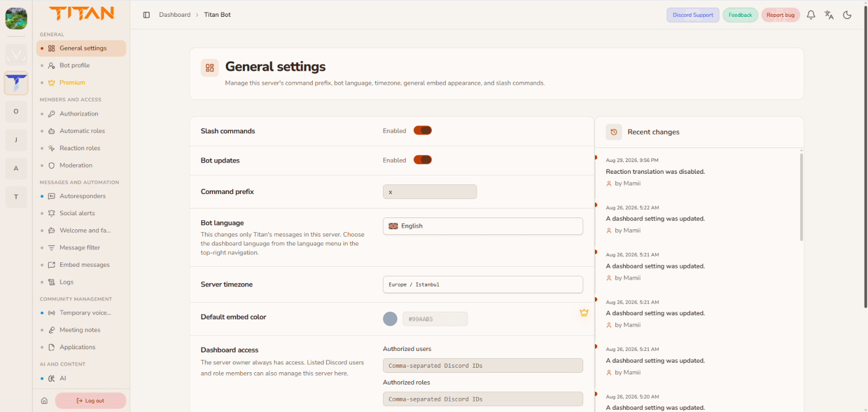Open Message filter

tap(81, 248)
